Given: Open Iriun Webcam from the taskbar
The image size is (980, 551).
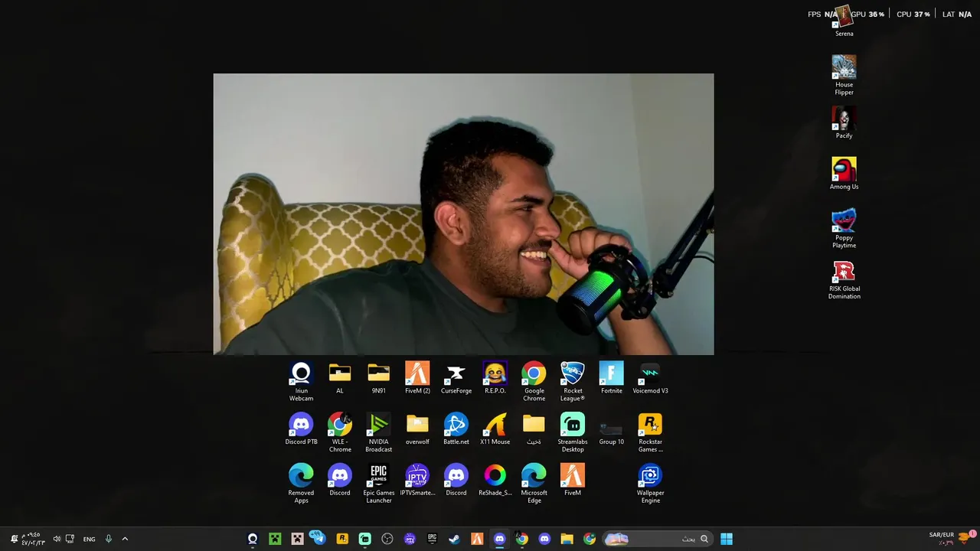Looking at the screenshot, I should 253,539.
